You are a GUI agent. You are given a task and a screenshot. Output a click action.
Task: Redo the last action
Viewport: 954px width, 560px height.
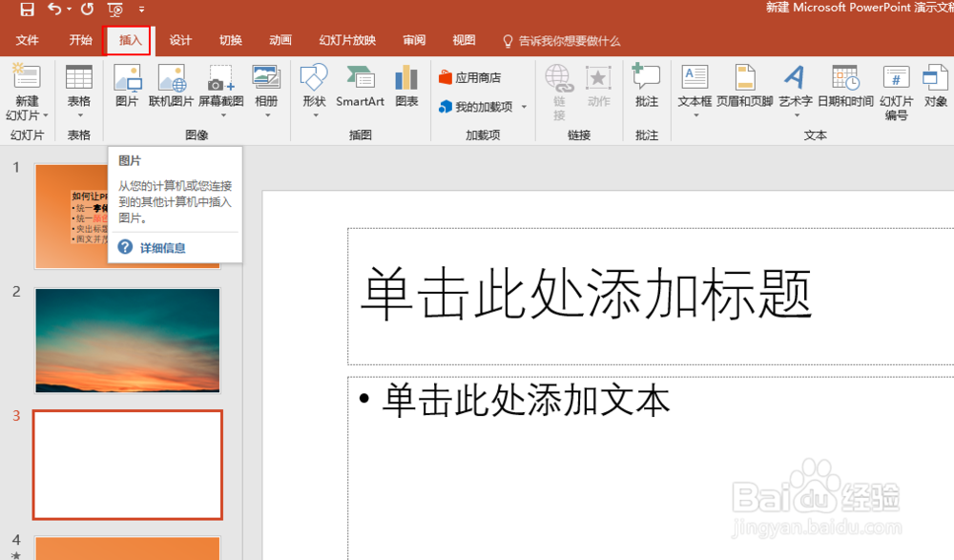coord(88,10)
